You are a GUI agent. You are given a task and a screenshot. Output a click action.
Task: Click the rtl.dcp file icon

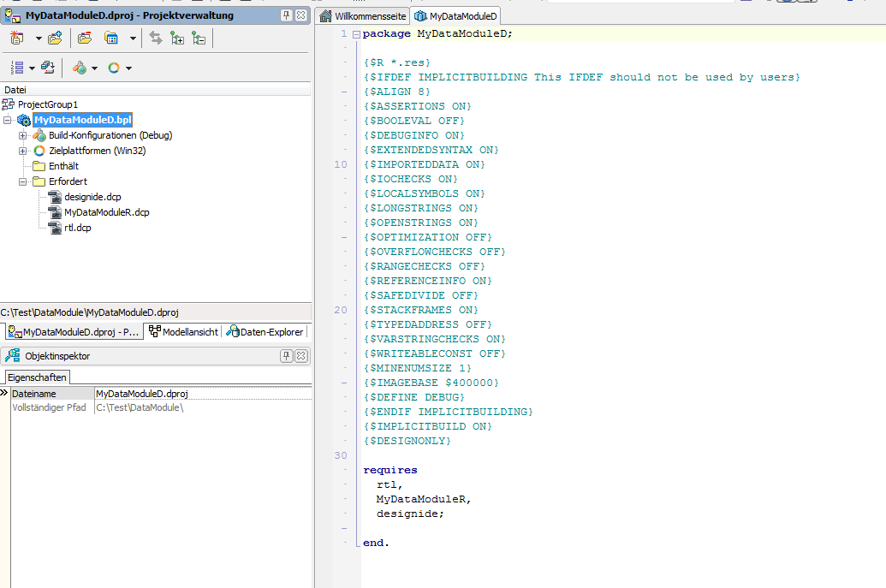tap(55, 228)
